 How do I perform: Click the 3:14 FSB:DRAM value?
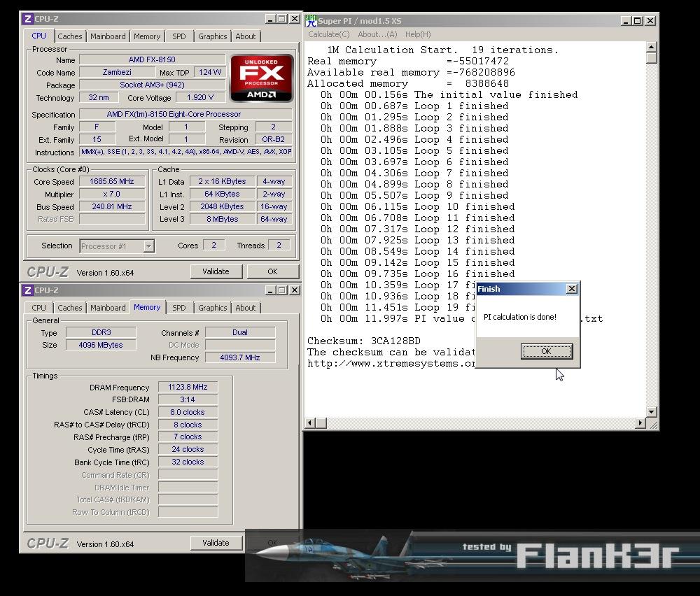pyautogui.click(x=188, y=399)
